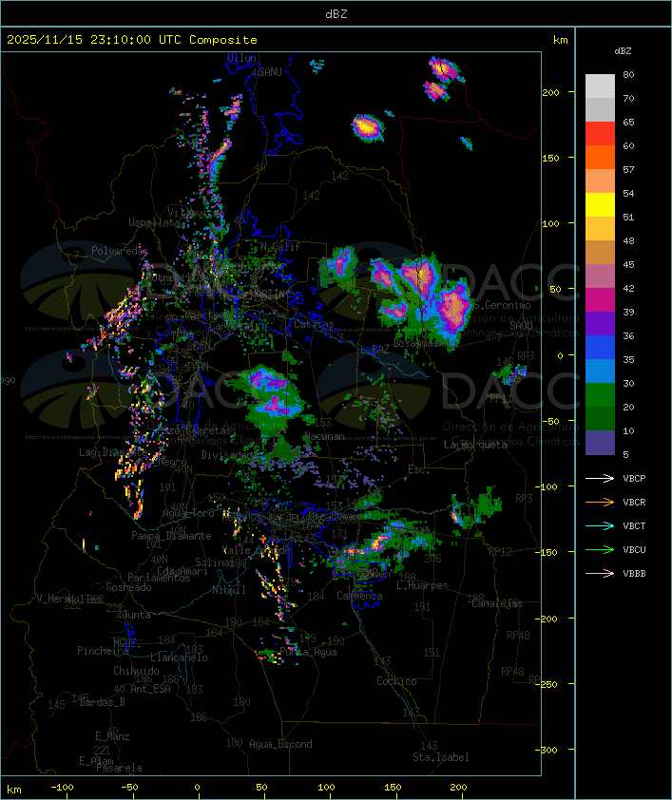672x800 pixels.
Task: Pick the light gray 70-80 dBZ swatch
Action: 600,86
